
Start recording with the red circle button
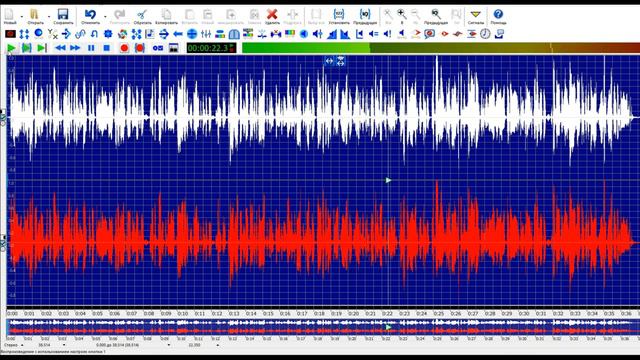(124, 48)
